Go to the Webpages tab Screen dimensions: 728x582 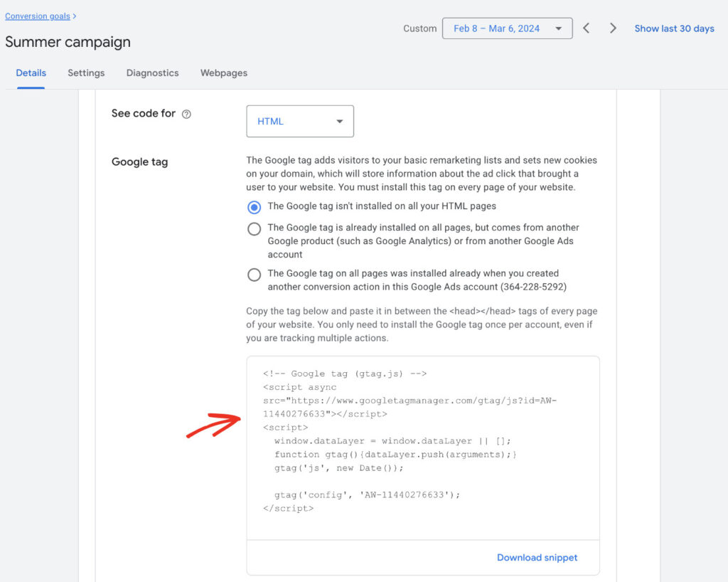coord(223,73)
